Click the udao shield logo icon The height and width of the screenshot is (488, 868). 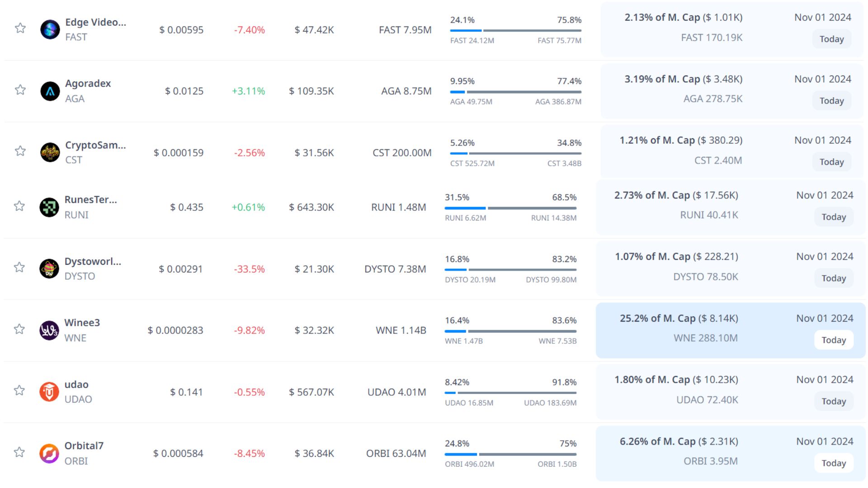49,392
